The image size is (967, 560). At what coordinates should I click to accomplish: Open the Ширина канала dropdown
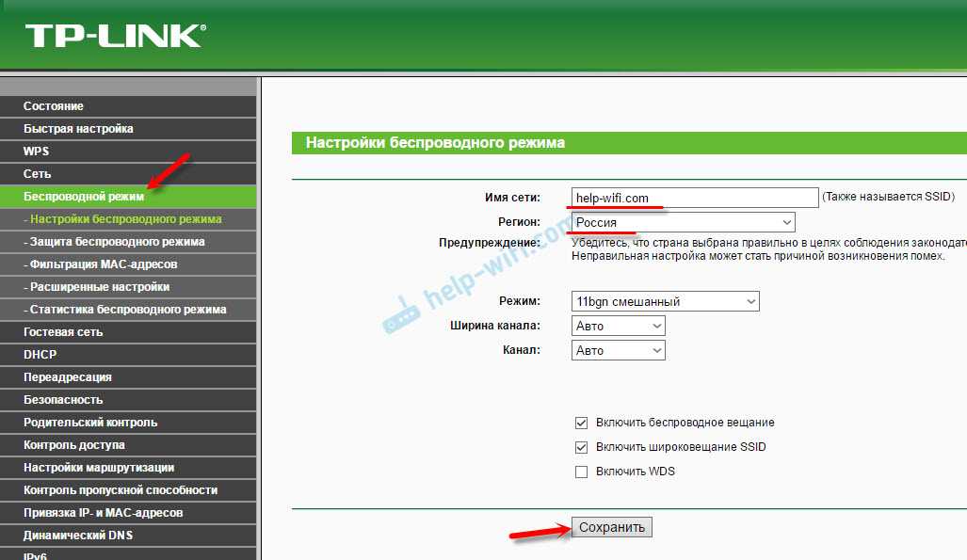click(x=618, y=326)
